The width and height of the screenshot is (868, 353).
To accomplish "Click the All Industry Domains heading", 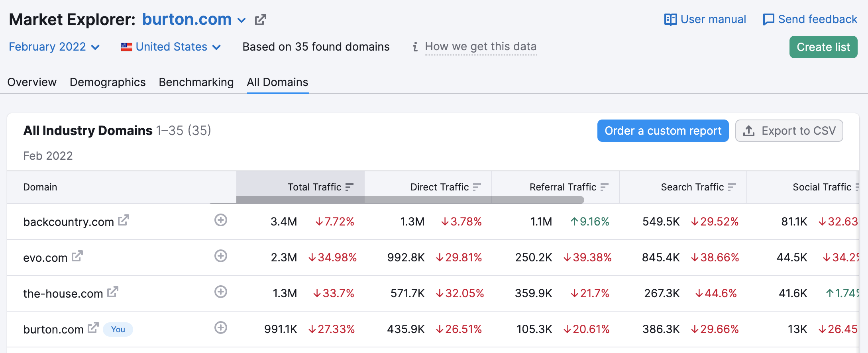I will click(88, 131).
